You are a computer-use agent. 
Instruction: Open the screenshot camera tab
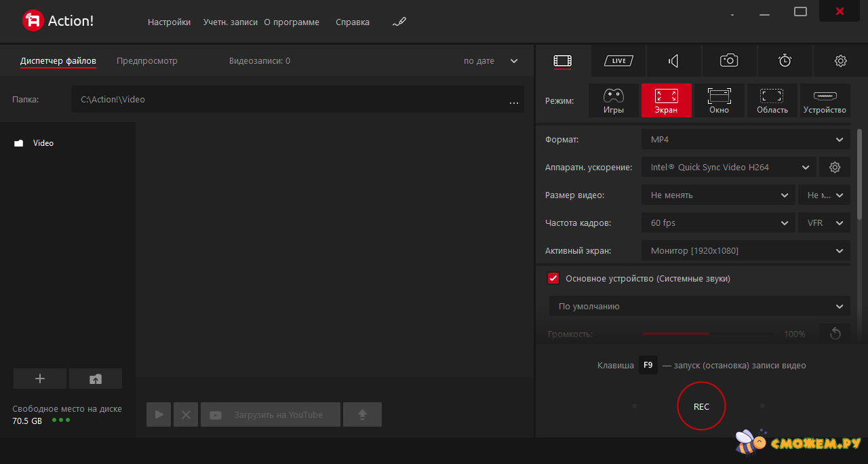[x=729, y=61]
